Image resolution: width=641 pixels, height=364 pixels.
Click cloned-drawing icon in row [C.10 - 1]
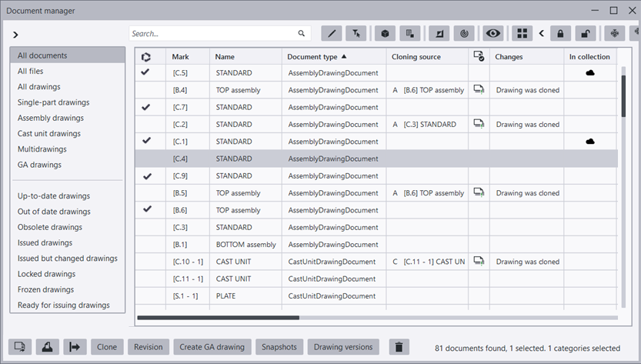point(479,261)
